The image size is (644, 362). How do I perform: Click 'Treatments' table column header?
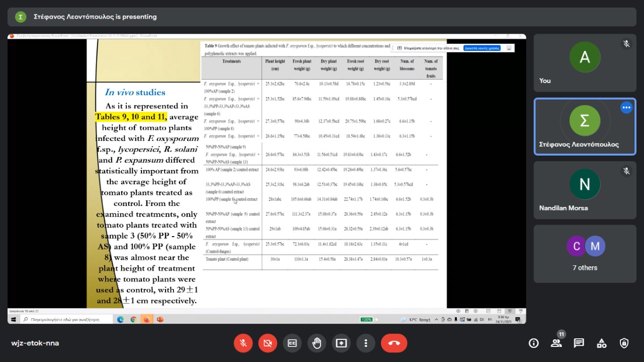tap(231, 61)
